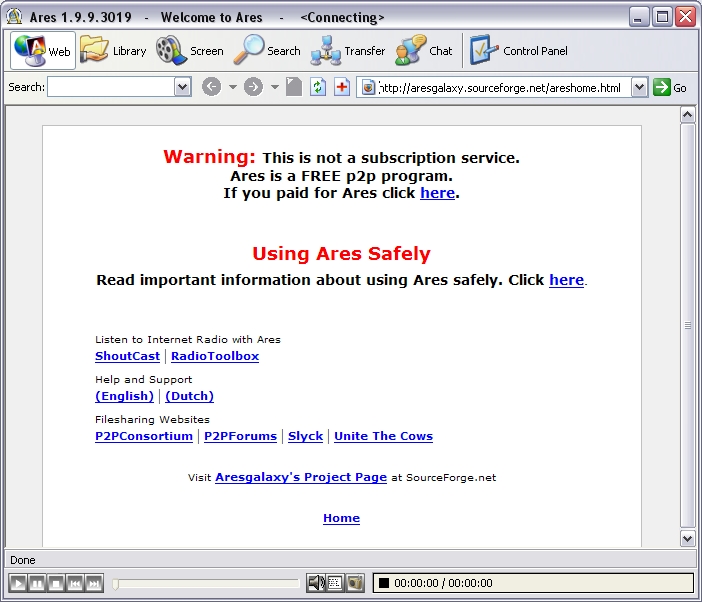Click the scroll down arrow
This screenshot has height=602, width=702.
click(687, 538)
